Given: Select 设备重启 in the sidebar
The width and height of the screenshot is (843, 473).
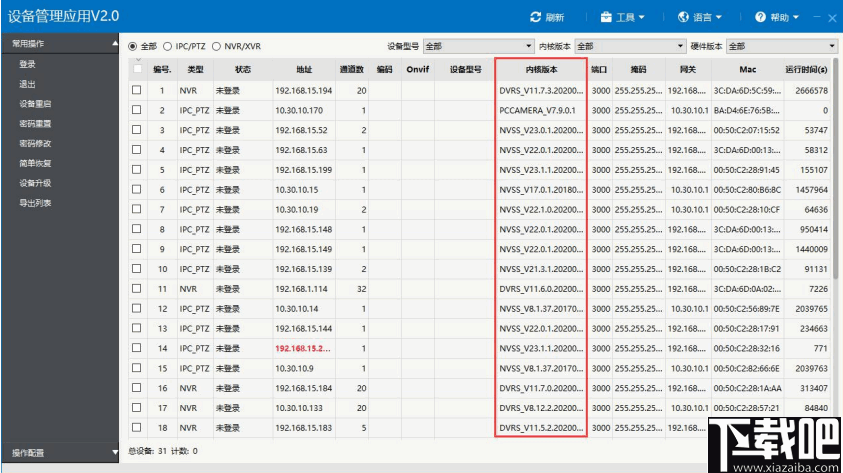Looking at the screenshot, I should [35, 104].
